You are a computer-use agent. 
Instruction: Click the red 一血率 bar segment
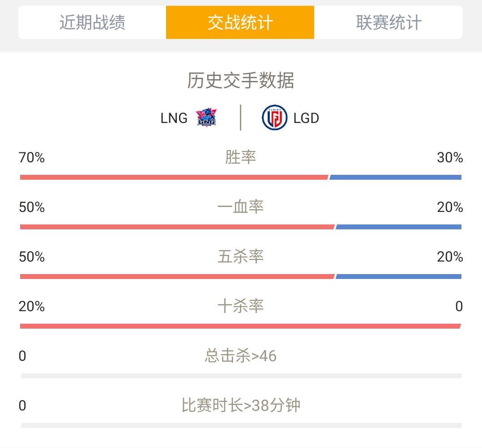point(177,227)
